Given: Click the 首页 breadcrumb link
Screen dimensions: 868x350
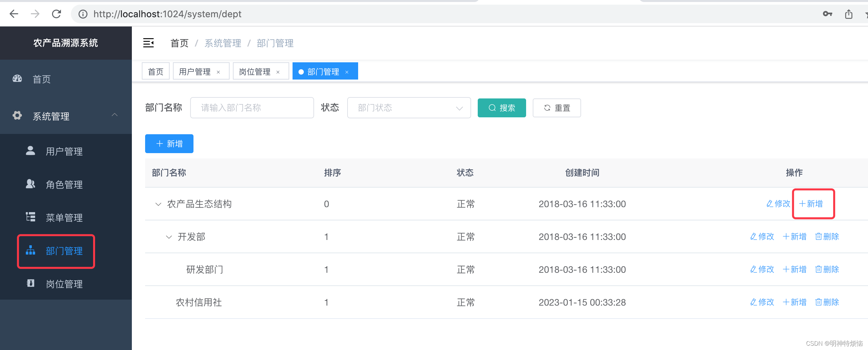Looking at the screenshot, I should [x=179, y=43].
